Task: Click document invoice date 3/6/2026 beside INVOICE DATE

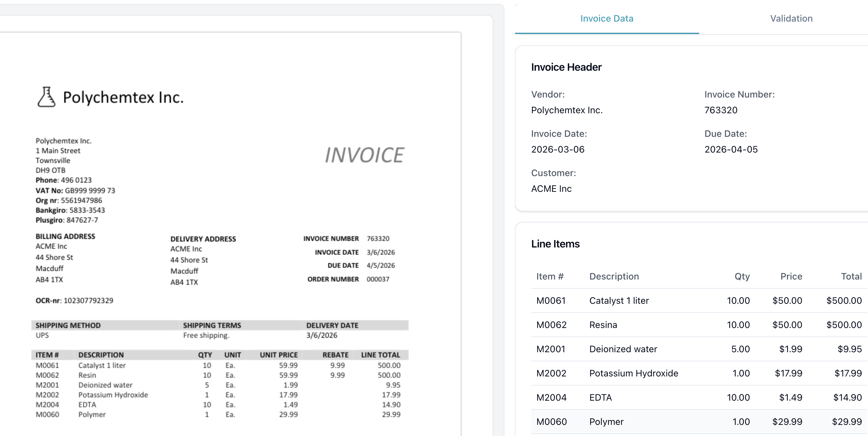Action: (x=381, y=252)
